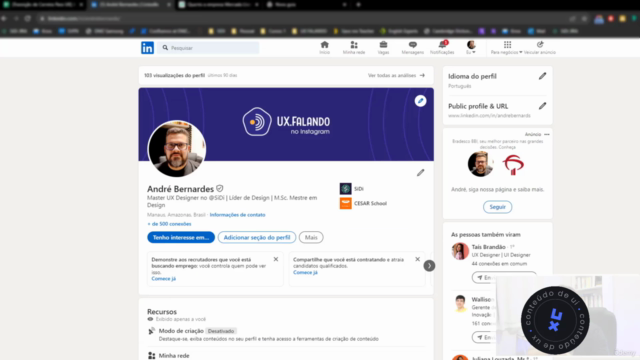Click the CESAR School logo icon

[346, 203]
